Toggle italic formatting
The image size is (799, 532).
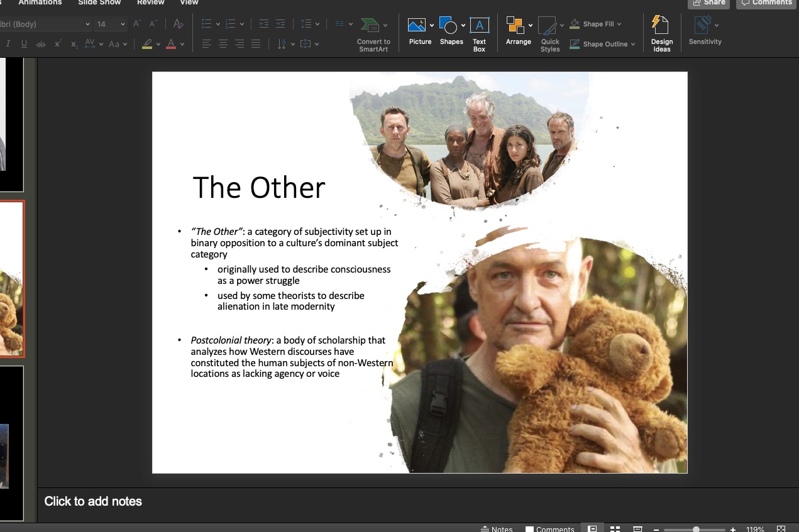tap(8, 44)
